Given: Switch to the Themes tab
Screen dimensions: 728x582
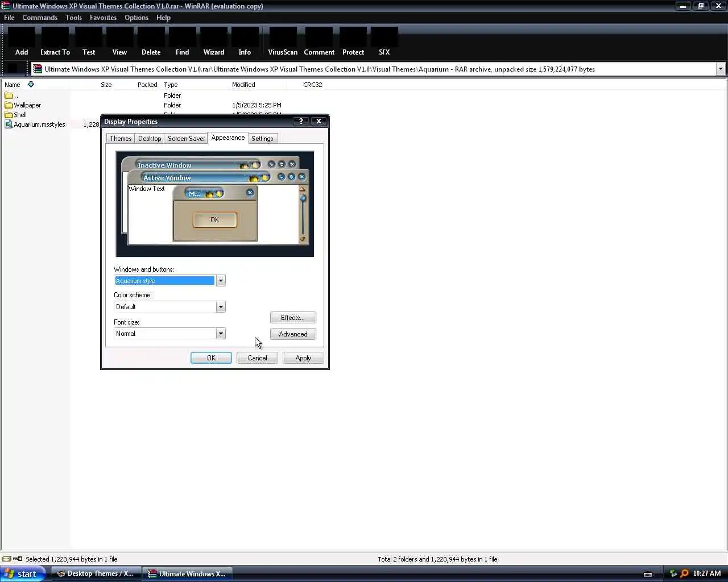Looking at the screenshot, I should pyautogui.click(x=121, y=139).
